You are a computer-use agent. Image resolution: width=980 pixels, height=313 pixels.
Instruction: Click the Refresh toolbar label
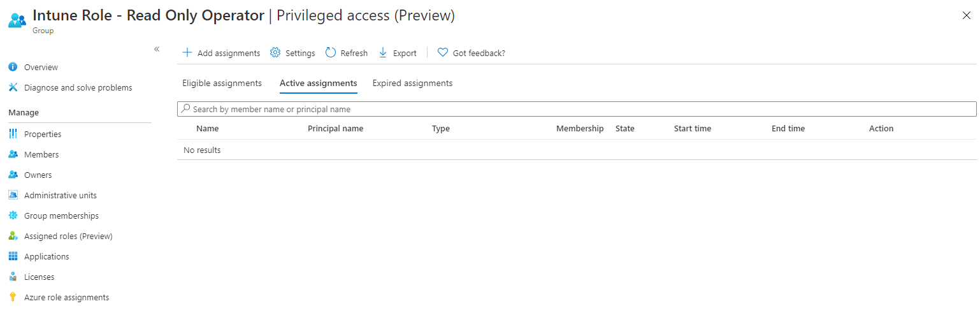[354, 54]
